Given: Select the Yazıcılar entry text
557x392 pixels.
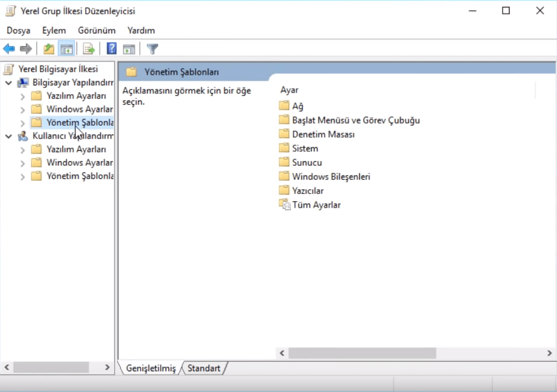Looking at the screenshot, I should click(308, 191).
